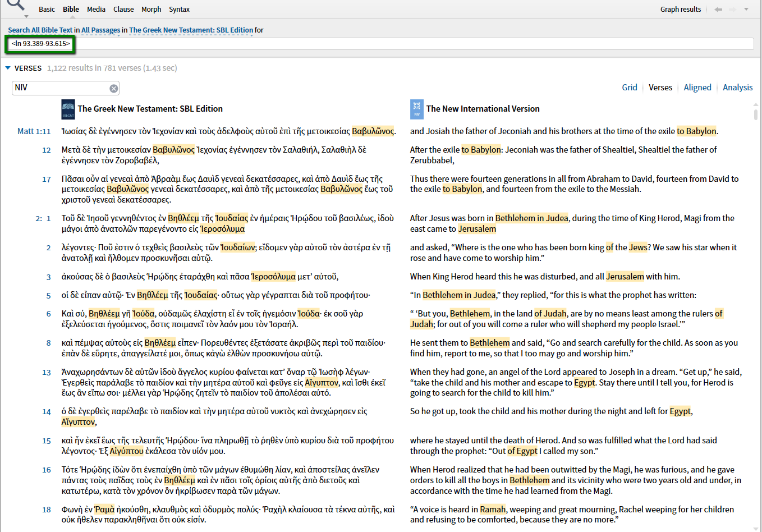Open verse 13 reference link
This screenshot has height=532, width=762.
pyautogui.click(x=47, y=372)
